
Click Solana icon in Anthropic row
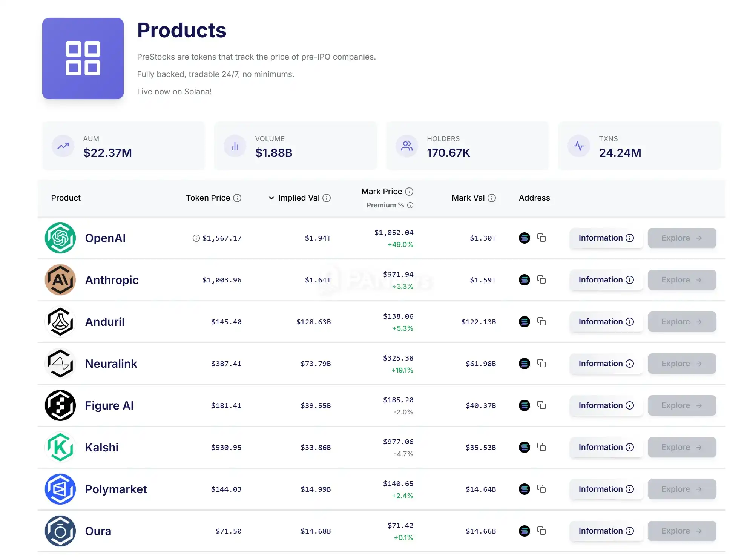coord(524,280)
